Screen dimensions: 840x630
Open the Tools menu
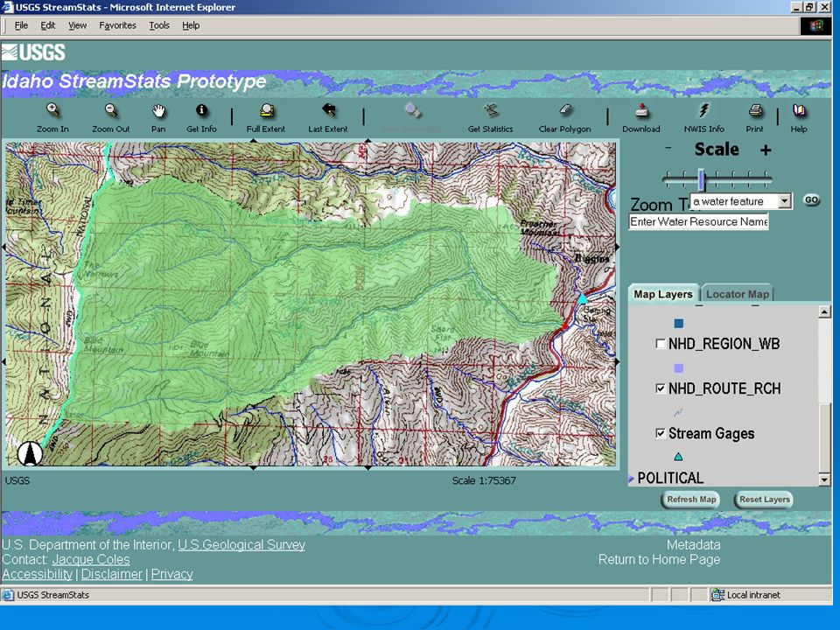[159, 25]
